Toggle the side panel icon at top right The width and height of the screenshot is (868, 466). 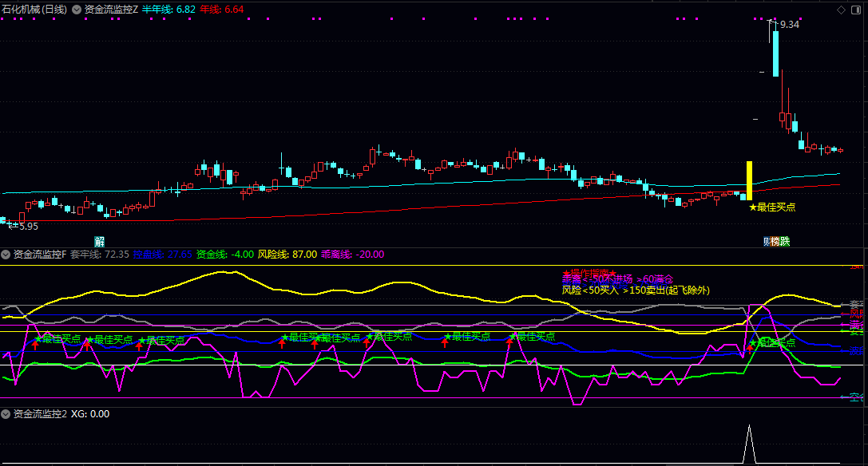[x=857, y=10]
